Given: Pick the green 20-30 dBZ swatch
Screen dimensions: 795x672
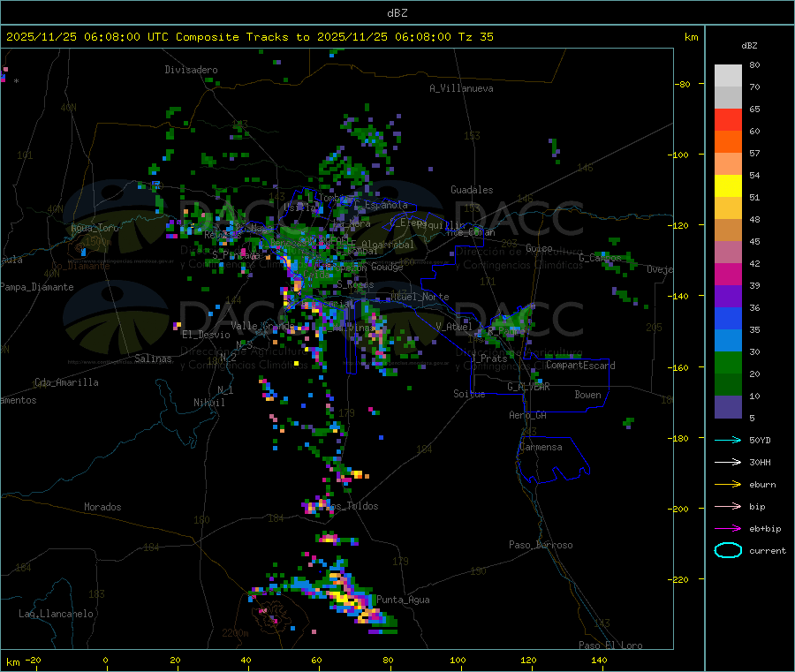Looking at the screenshot, I should pyautogui.click(x=728, y=362).
